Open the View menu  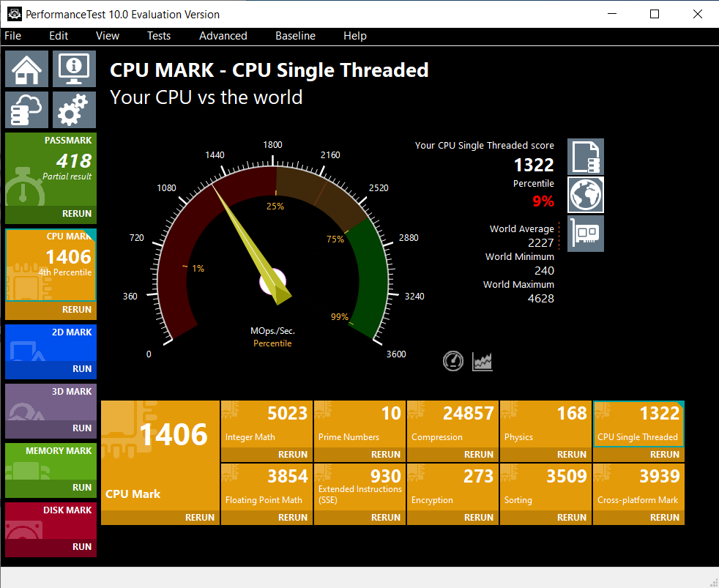tap(107, 36)
